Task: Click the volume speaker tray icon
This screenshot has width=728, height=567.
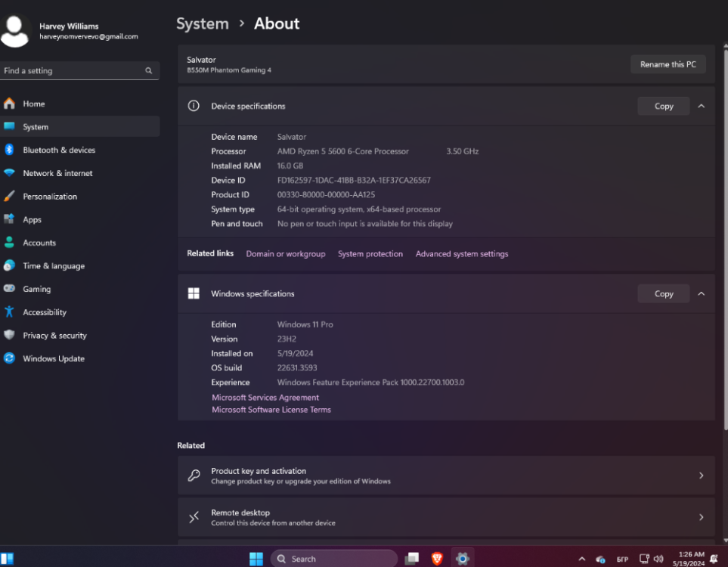Action: click(x=658, y=559)
